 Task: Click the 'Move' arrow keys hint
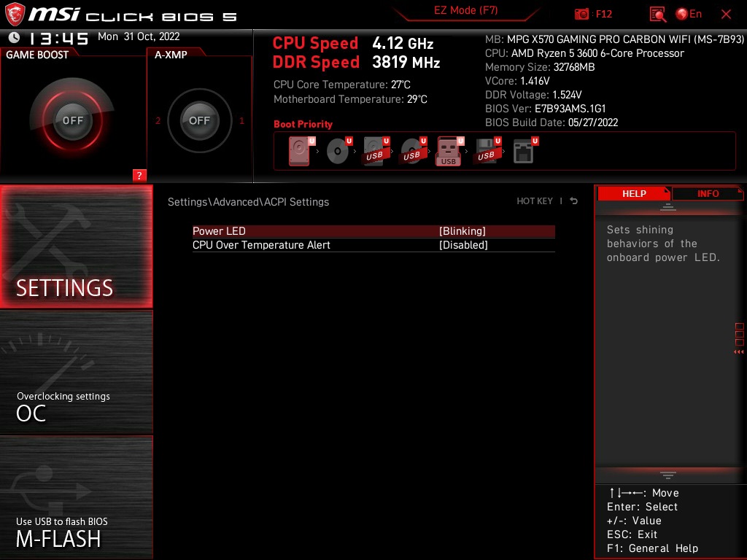click(x=643, y=493)
